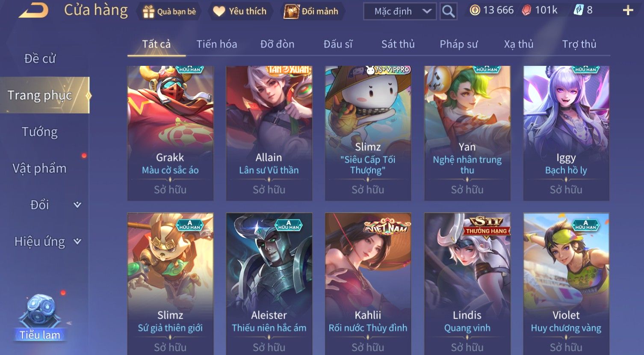Select Tướng in the sidebar
Screen dimensions: 644x355
click(40, 132)
